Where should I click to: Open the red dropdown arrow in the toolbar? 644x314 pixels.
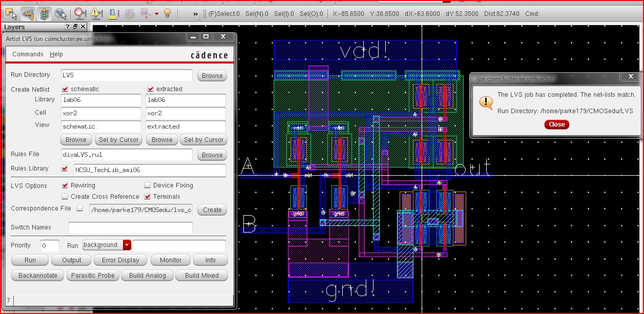coord(157,14)
